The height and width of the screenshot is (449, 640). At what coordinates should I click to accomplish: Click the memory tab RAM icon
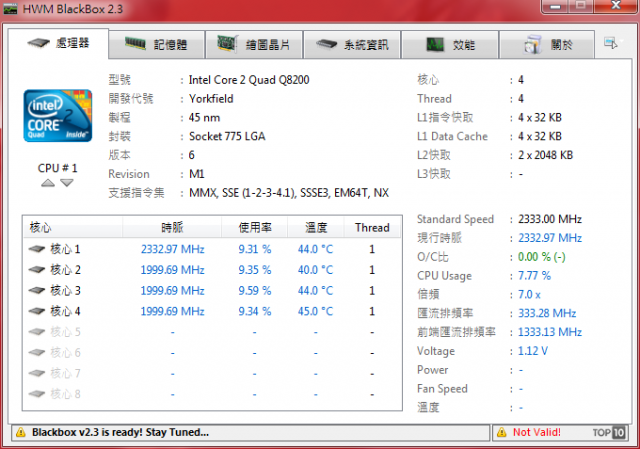(135, 43)
